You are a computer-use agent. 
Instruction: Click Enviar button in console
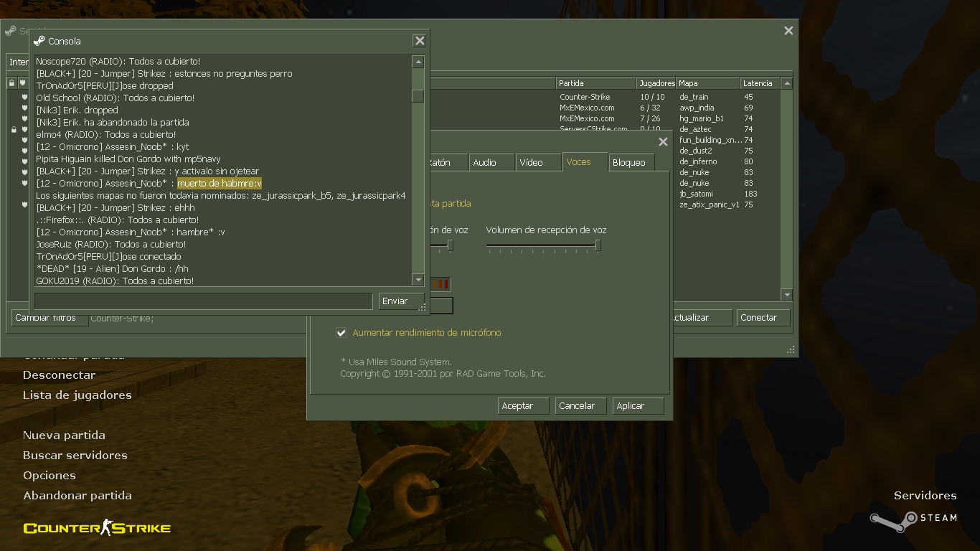pos(401,301)
